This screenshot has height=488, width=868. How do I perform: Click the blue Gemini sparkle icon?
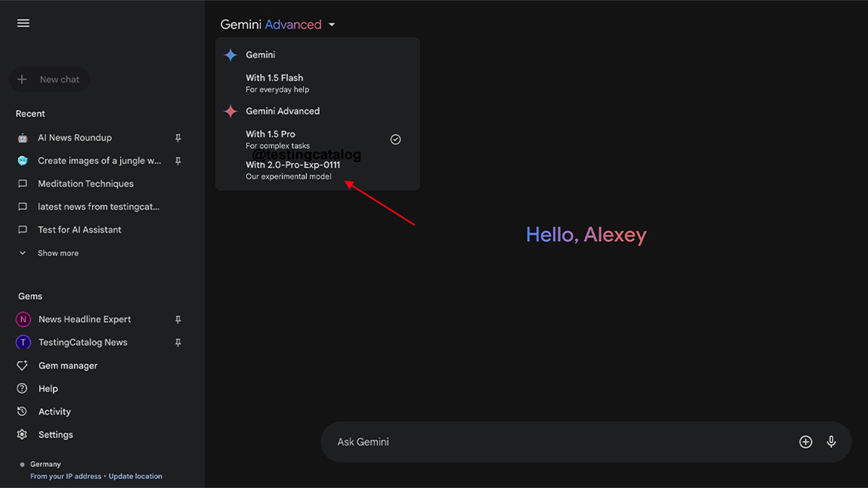click(231, 55)
